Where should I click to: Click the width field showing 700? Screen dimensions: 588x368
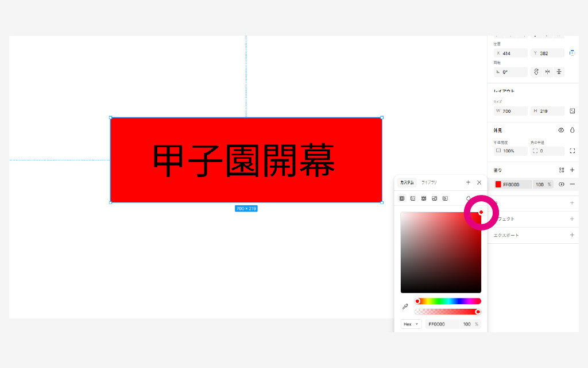pyautogui.click(x=512, y=111)
